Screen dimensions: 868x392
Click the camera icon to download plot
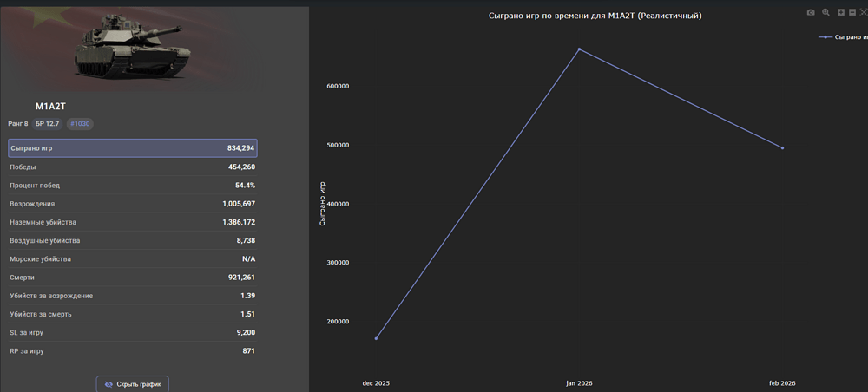pyautogui.click(x=811, y=13)
